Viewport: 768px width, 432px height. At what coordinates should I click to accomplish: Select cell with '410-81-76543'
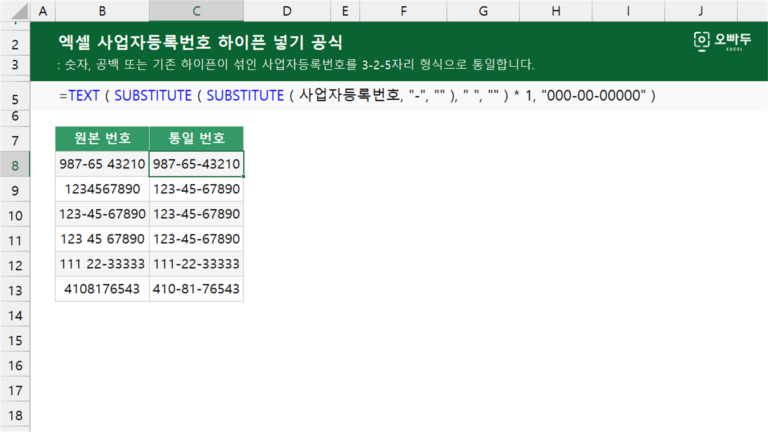pos(196,288)
